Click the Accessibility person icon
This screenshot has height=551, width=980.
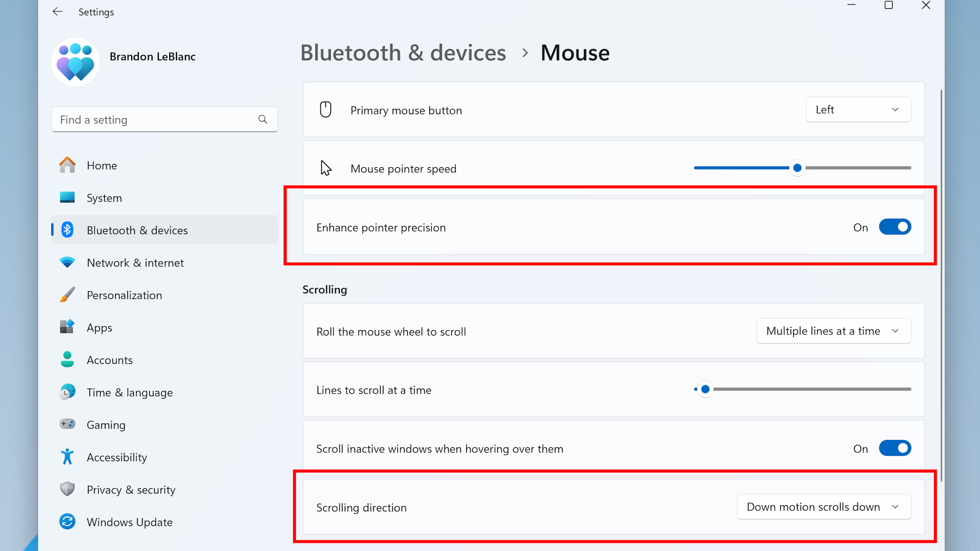coord(67,457)
